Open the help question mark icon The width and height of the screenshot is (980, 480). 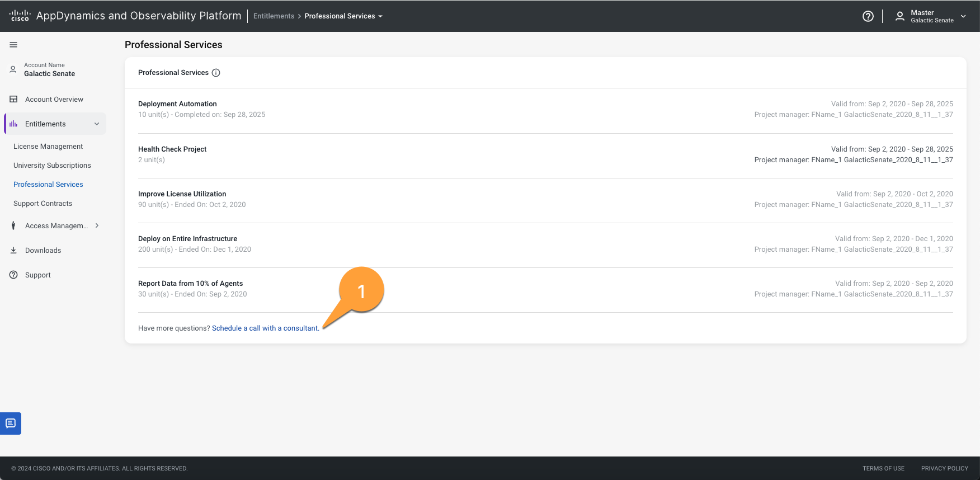pyautogui.click(x=868, y=16)
